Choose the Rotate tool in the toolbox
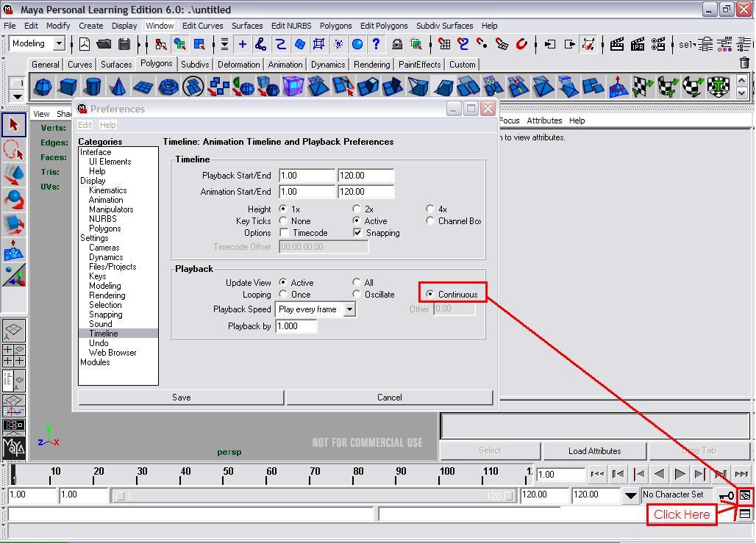Image resolution: width=756 pixels, height=543 pixels. coord(14,200)
